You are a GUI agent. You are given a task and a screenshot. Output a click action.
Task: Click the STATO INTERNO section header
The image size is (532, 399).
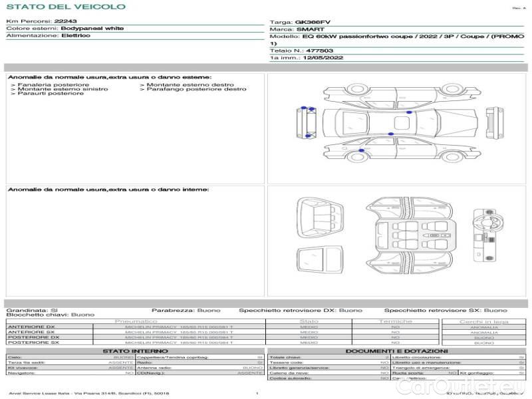coord(136,351)
